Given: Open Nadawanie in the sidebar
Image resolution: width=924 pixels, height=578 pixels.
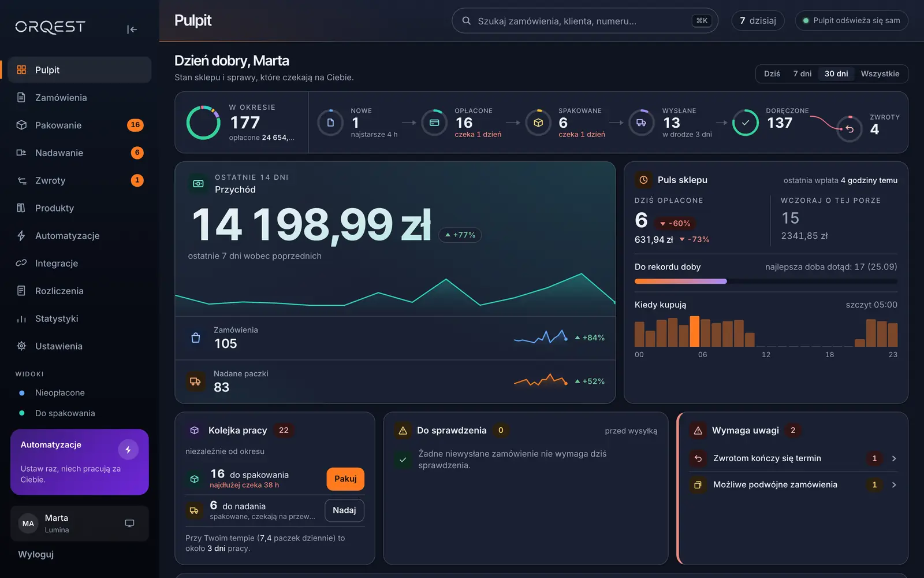Looking at the screenshot, I should pos(80,153).
